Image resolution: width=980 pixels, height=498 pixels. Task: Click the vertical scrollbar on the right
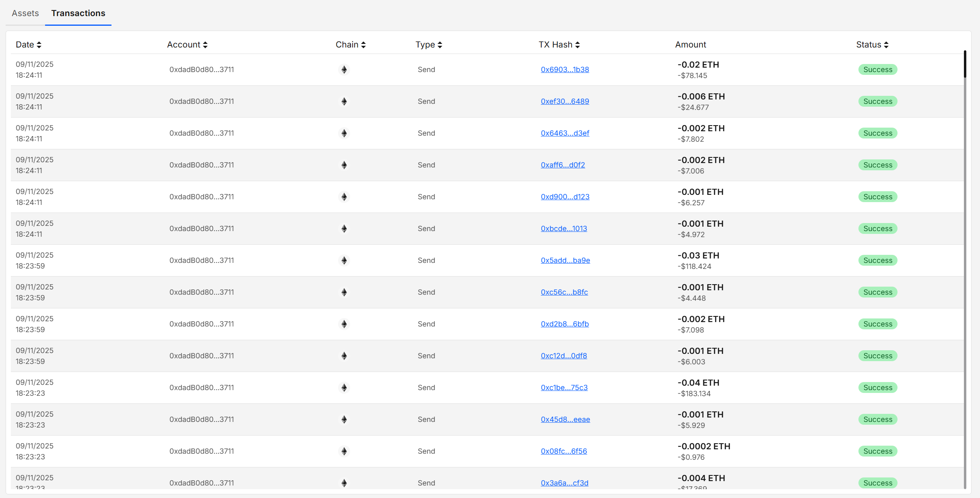pyautogui.click(x=965, y=68)
